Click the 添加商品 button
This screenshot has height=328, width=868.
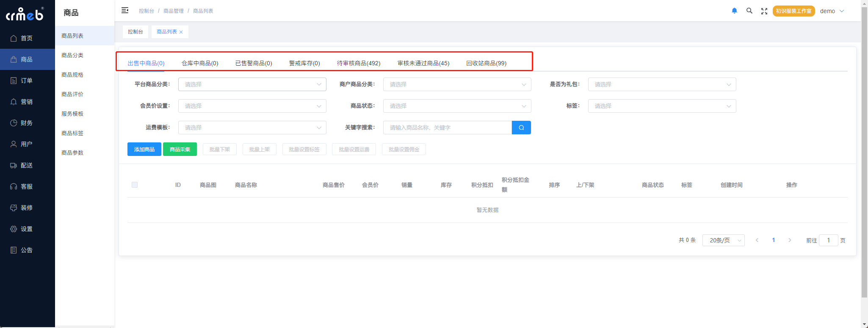pyautogui.click(x=144, y=149)
